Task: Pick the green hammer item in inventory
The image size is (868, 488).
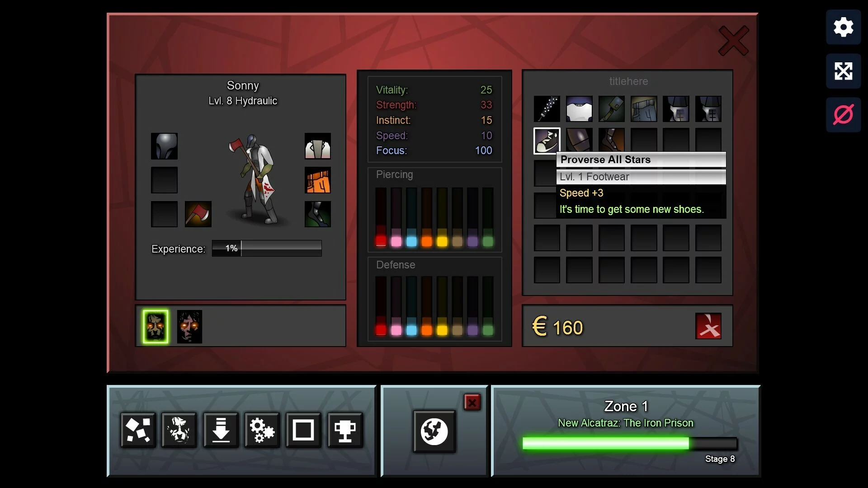Action: [x=612, y=109]
